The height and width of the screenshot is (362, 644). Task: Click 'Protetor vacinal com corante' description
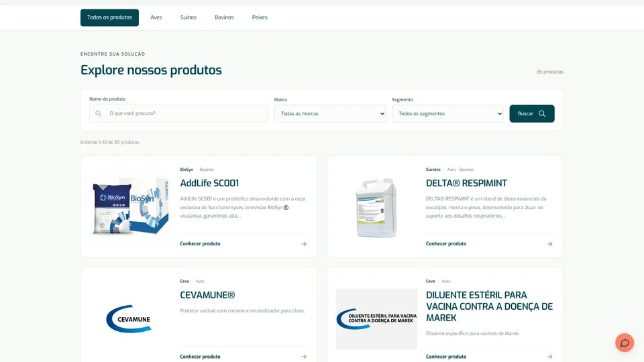(242, 310)
